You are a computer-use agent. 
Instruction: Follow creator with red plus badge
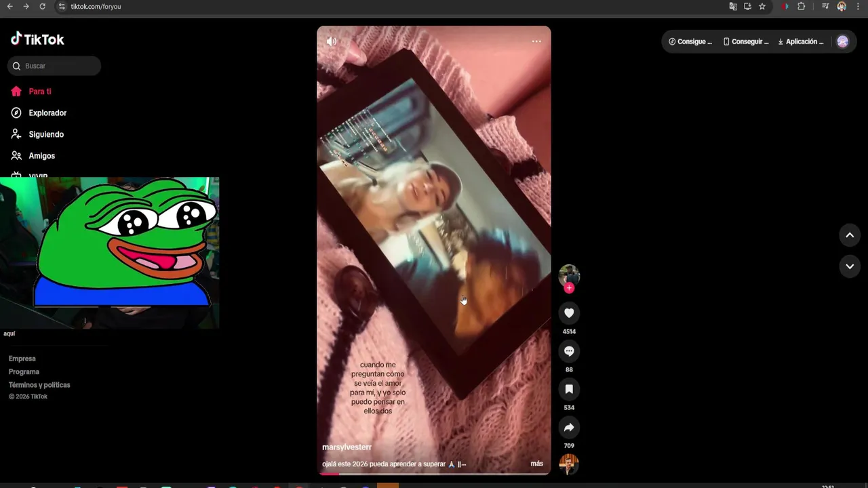click(569, 288)
